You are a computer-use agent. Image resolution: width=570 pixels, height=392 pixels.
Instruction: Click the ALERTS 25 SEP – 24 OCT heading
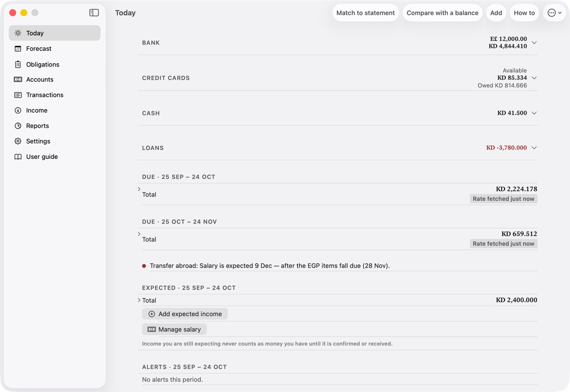(185, 367)
